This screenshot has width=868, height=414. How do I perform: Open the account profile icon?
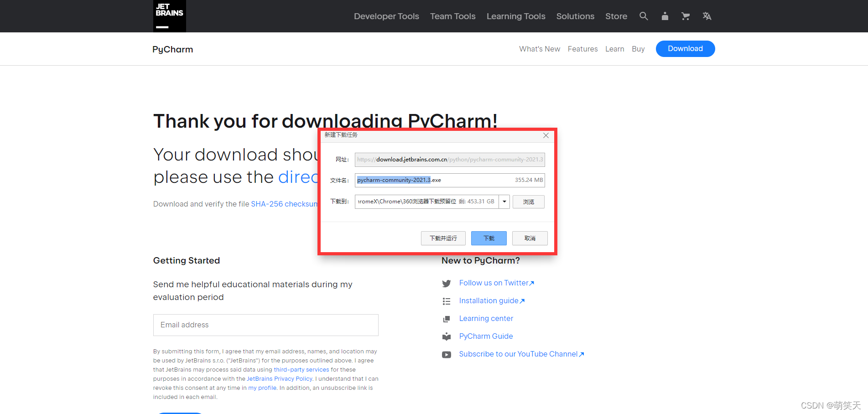(665, 16)
